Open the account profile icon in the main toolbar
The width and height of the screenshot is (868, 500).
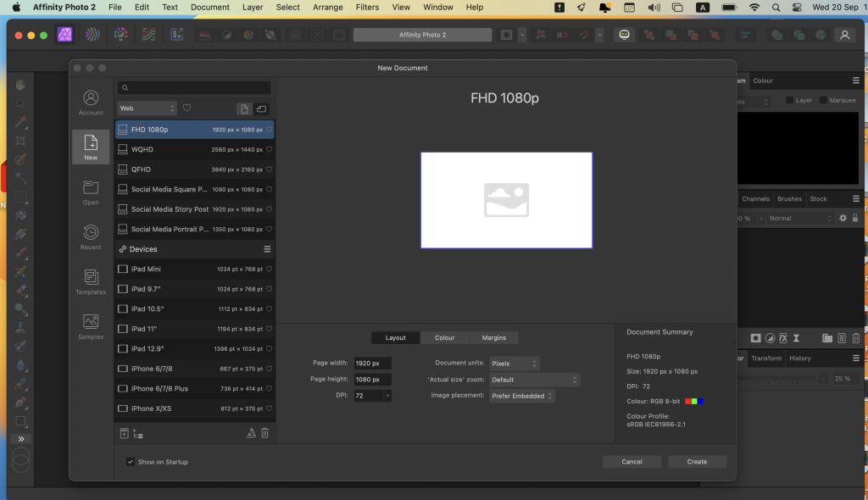click(845, 35)
